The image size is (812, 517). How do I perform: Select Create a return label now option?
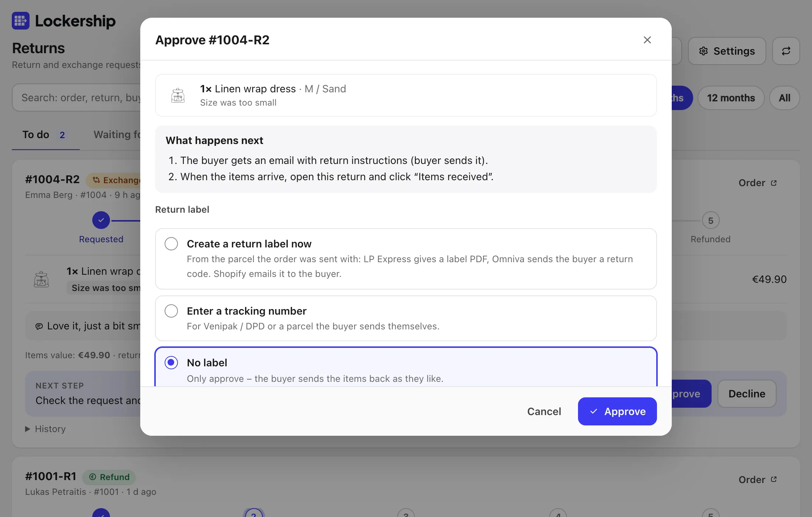[x=406, y=258]
